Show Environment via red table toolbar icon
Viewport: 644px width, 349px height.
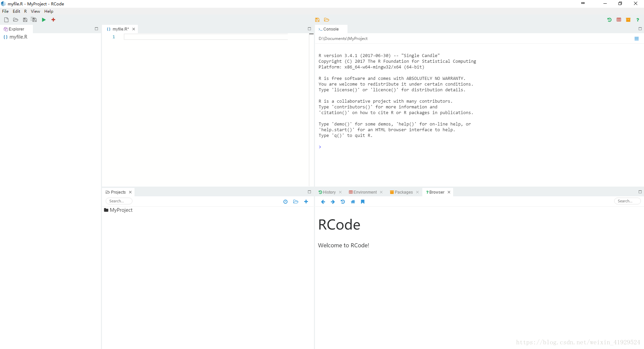tap(619, 20)
